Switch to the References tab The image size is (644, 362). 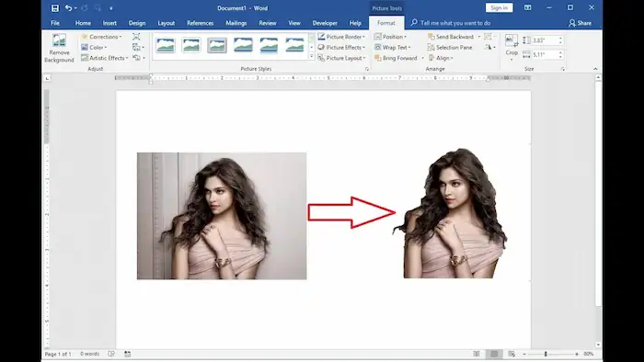[x=200, y=23]
